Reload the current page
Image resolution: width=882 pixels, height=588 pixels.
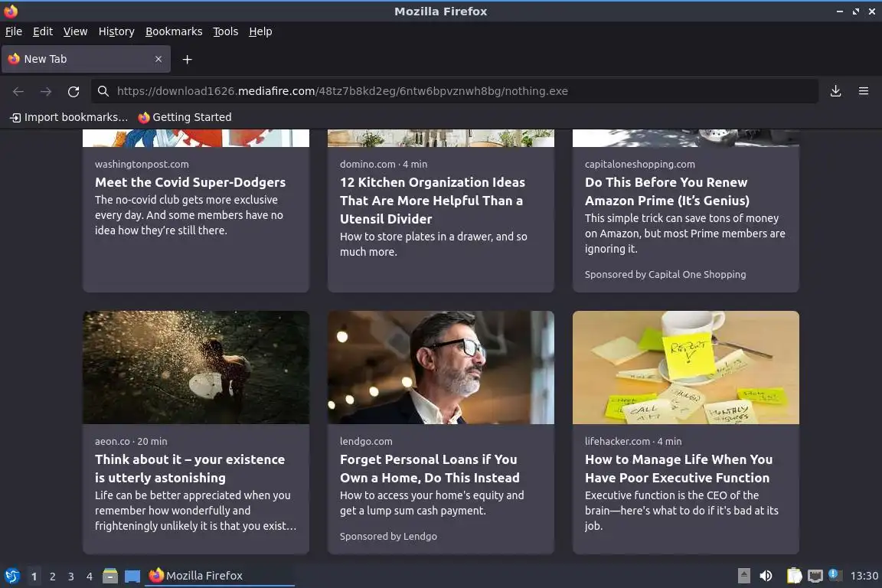click(x=73, y=91)
